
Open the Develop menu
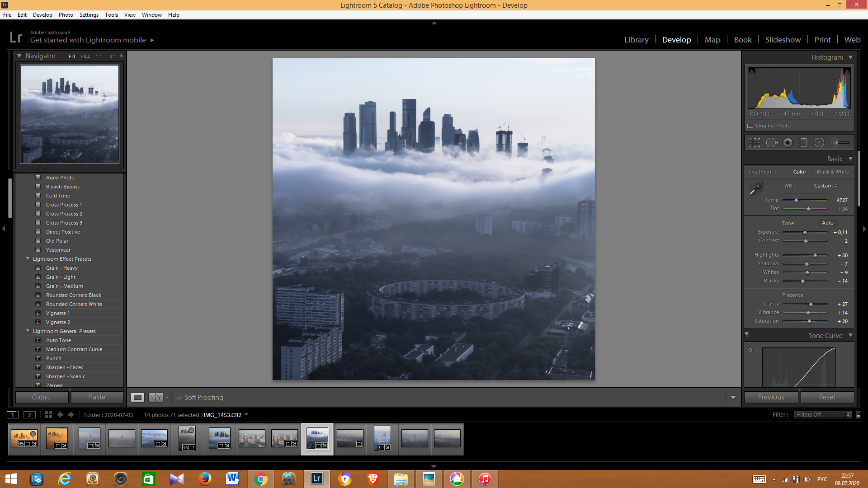pyautogui.click(x=42, y=15)
